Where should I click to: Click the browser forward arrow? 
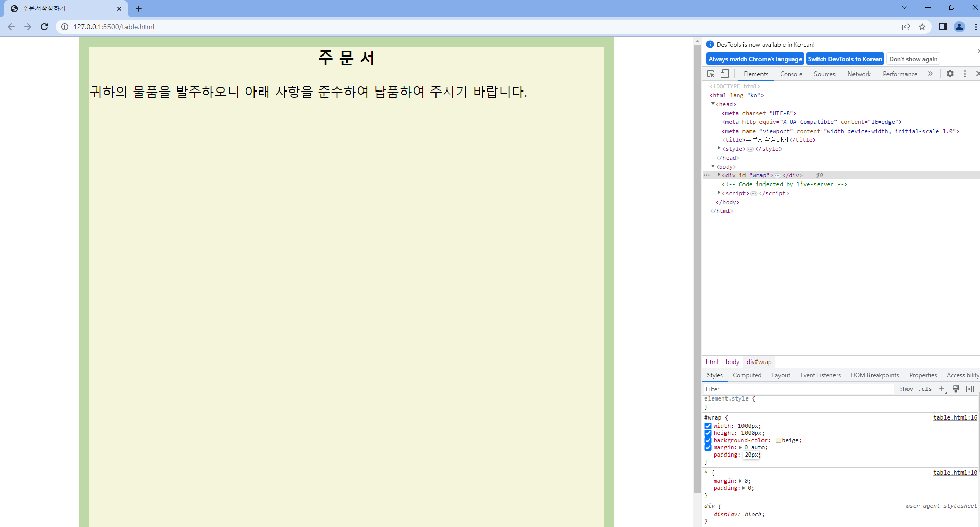(28, 27)
